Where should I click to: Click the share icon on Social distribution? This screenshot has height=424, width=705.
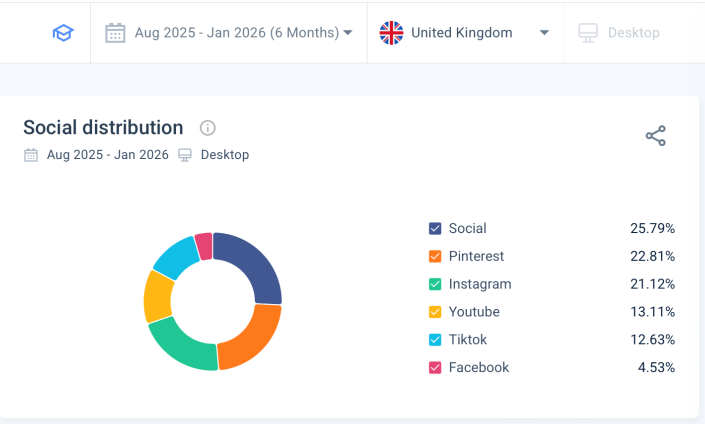(655, 137)
